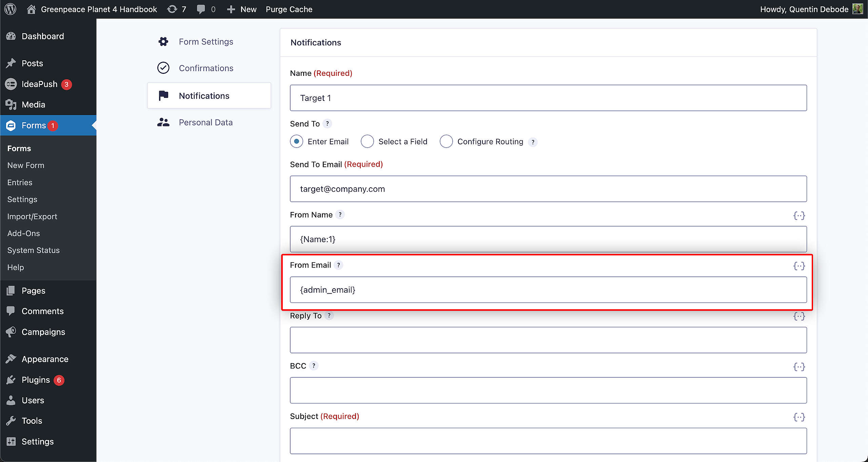Click the Users person icon
The width and height of the screenshot is (868, 462).
(x=11, y=400)
